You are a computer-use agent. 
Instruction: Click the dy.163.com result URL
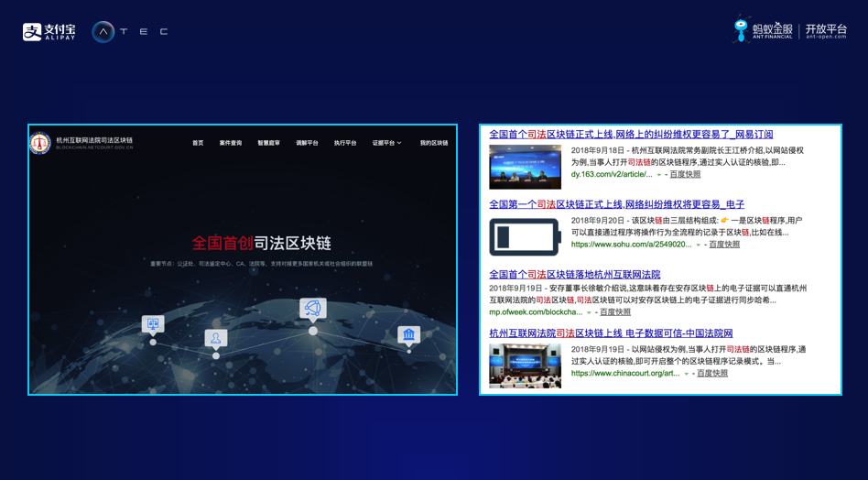click(x=612, y=174)
